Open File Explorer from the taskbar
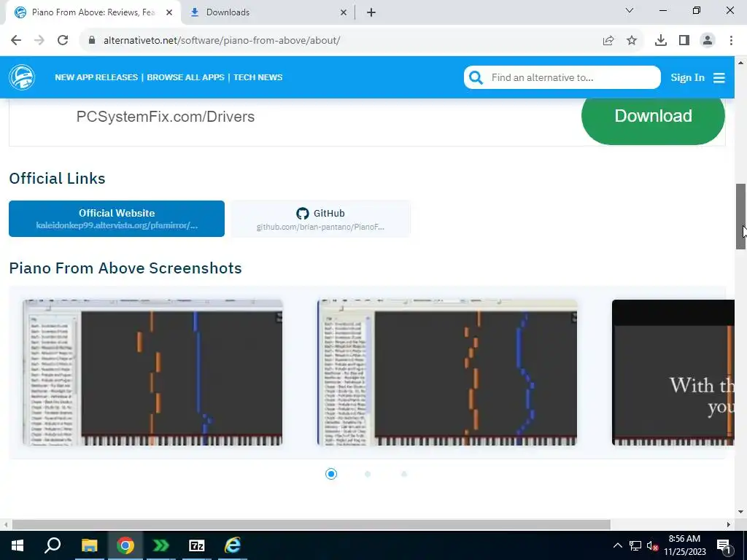This screenshot has width=747, height=560. [89, 545]
